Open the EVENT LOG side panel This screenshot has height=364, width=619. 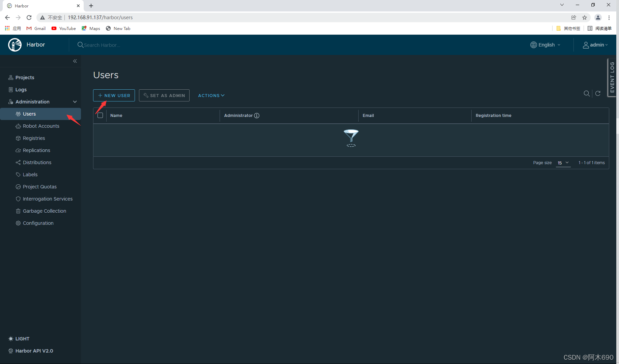pyautogui.click(x=612, y=78)
